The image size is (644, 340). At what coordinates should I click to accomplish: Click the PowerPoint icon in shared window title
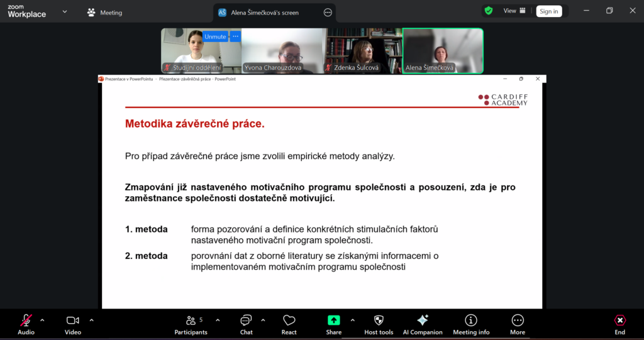click(101, 79)
